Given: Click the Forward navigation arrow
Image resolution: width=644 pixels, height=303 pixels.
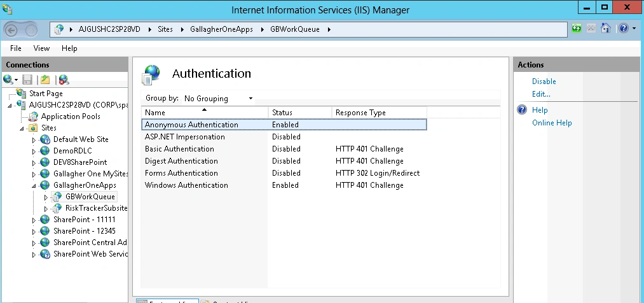Looking at the screenshot, I should coord(31,30).
